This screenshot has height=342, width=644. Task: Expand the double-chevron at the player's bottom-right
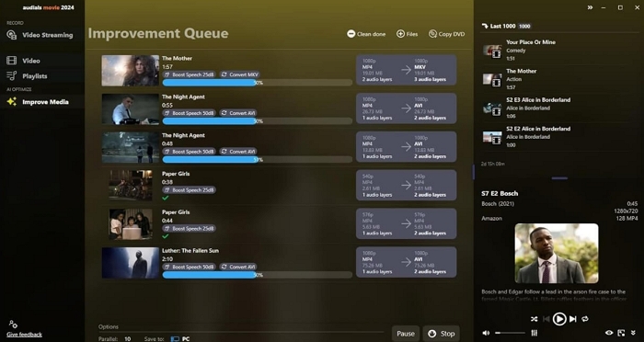[633, 333]
